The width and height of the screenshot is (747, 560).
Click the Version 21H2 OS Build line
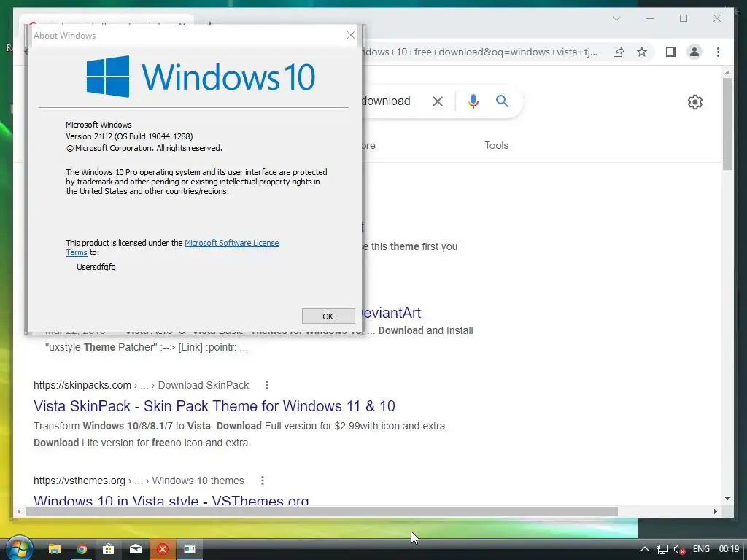[129, 136]
